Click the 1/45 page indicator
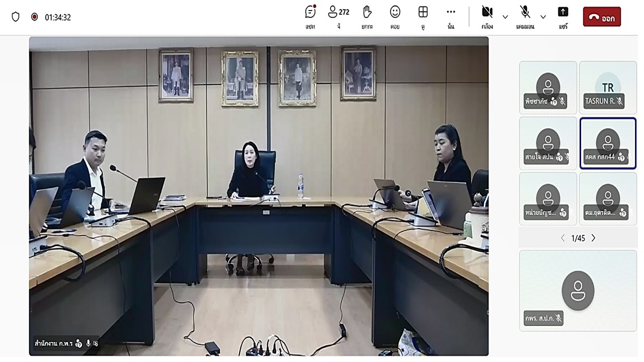The width and height of the screenshot is (644, 362). pyautogui.click(x=578, y=238)
